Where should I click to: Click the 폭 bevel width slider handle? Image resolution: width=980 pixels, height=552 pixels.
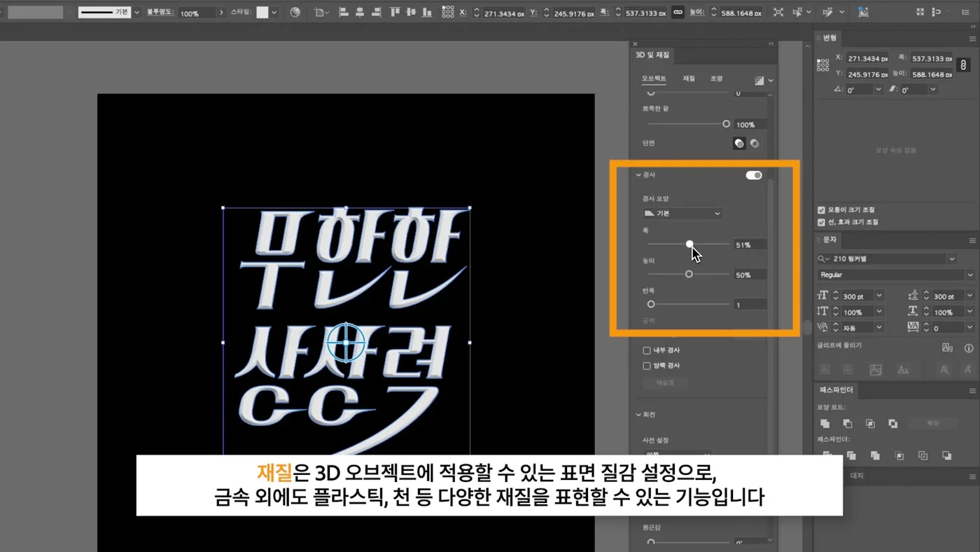tap(689, 244)
